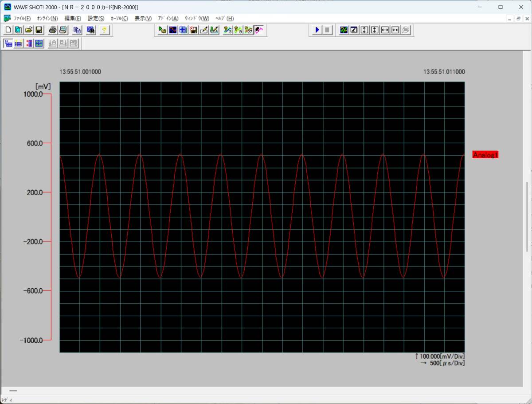
Task: Click the start timestamp 13:55:51.001000
Action: click(80, 72)
